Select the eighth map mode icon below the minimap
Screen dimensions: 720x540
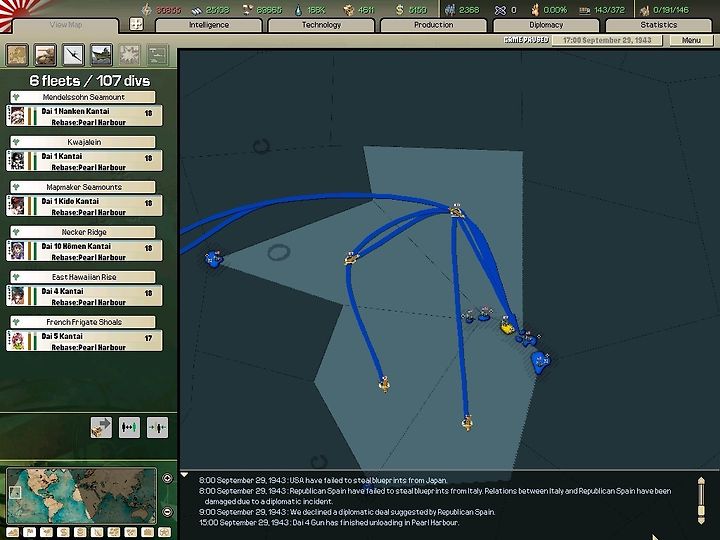pos(130,533)
